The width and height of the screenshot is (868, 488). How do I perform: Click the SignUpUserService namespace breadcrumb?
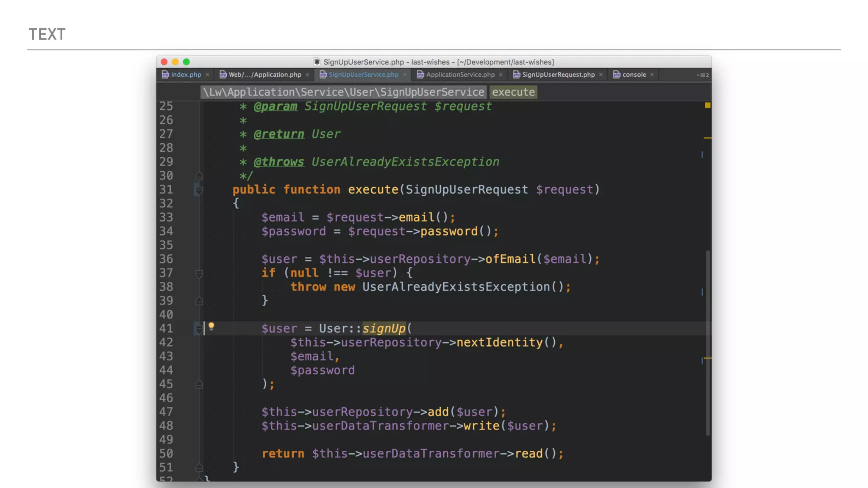(x=343, y=92)
